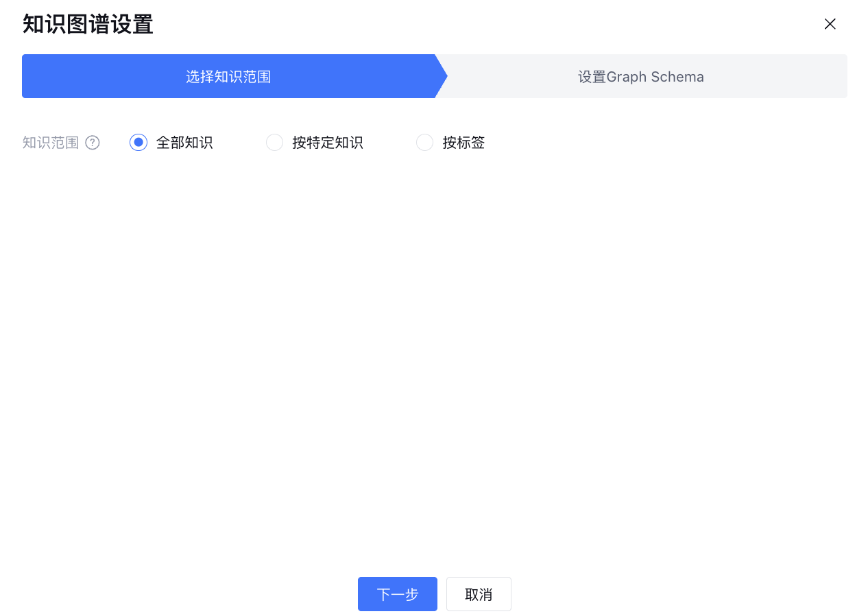Choose the 按特定知识 radio option
868x616 pixels.
pos(274,143)
